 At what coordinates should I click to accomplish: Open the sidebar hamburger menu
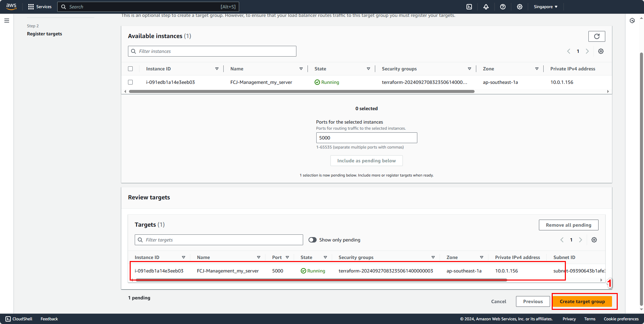[x=6, y=21]
